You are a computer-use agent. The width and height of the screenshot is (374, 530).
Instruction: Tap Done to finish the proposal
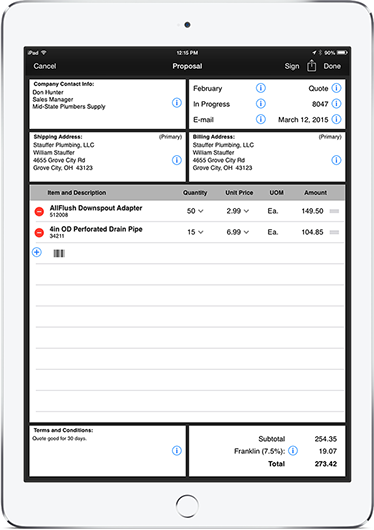click(332, 66)
